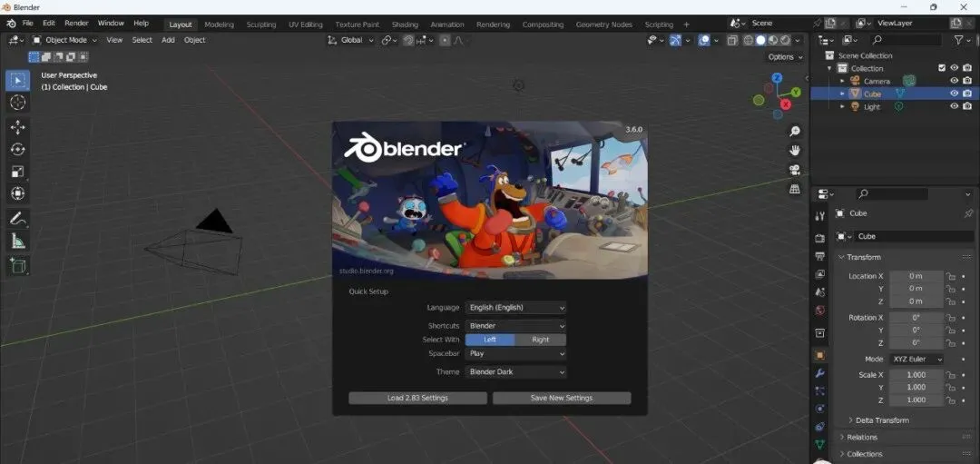The width and height of the screenshot is (980, 464).
Task: Toggle the camera view icon
Action: pos(795,170)
